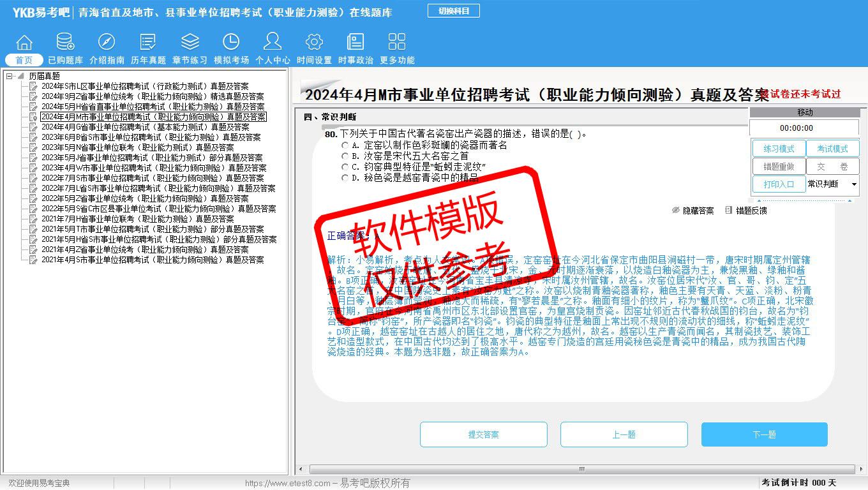Choose option D 秘色瓷 radio button

[x=345, y=178]
